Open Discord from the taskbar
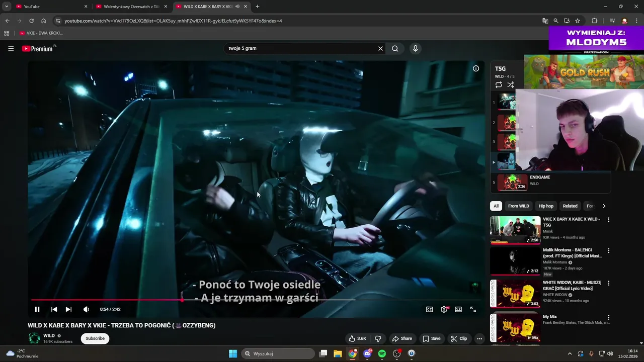The width and height of the screenshot is (644, 362). (x=367, y=353)
